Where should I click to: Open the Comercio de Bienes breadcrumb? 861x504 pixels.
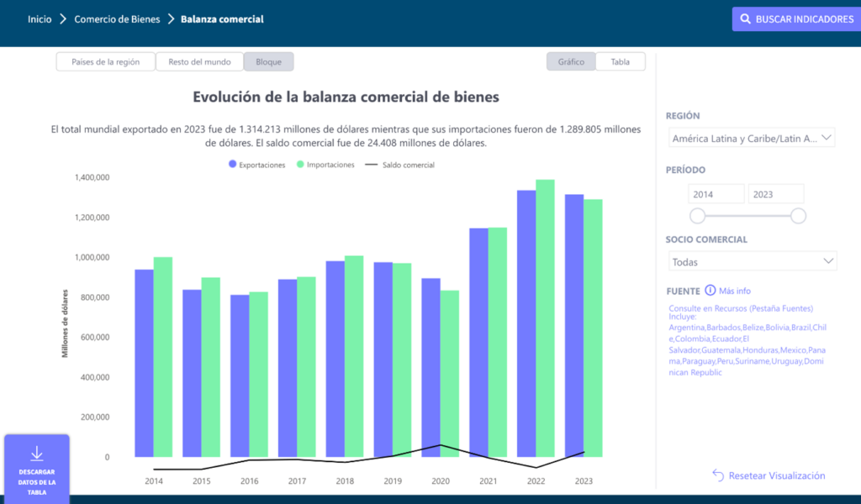tap(117, 19)
